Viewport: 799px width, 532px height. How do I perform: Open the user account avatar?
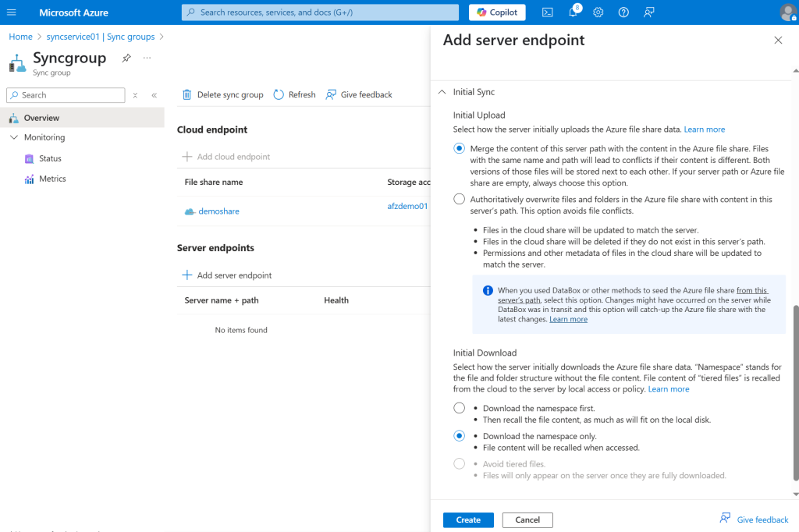(x=788, y=12)
